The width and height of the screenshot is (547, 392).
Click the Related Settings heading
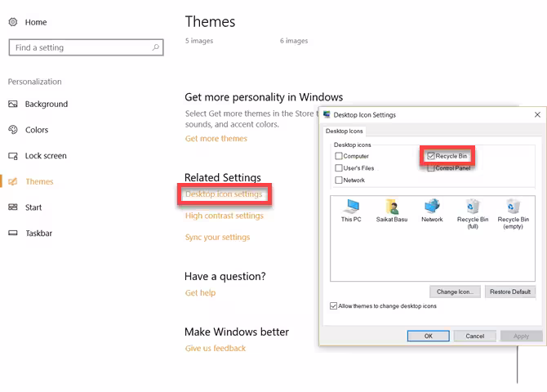pyautogui.click(x=223, y=177)
